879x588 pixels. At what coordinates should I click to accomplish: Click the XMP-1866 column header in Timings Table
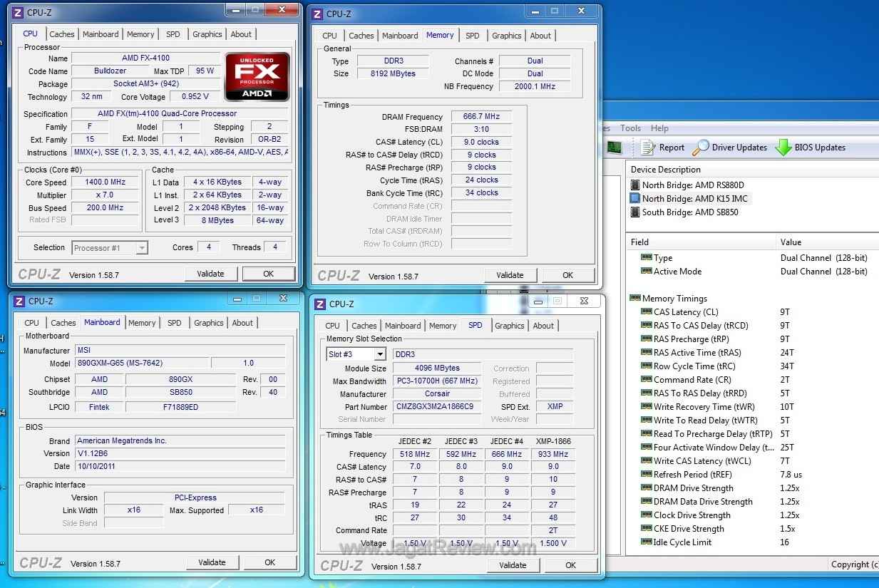pyautogui.click(x=553, y=441)
